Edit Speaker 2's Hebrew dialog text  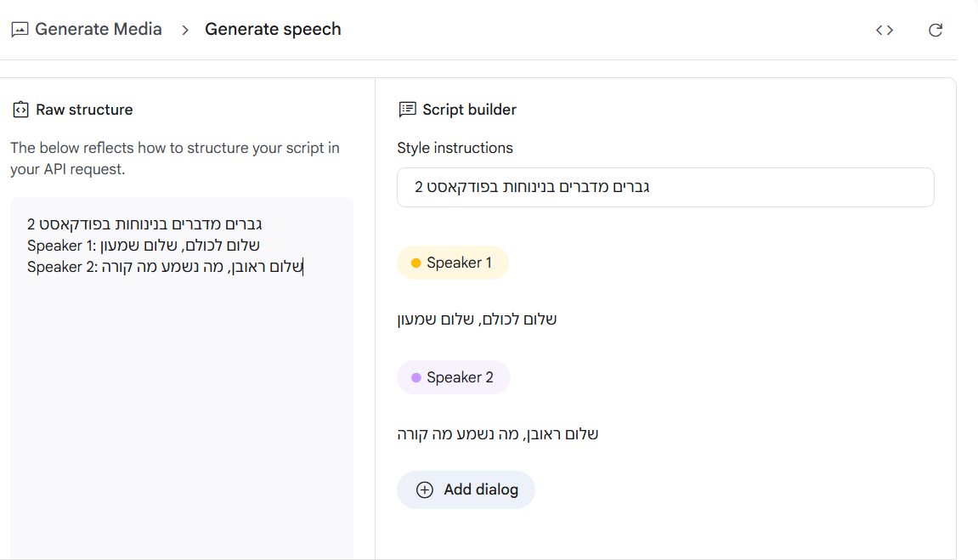498,433
